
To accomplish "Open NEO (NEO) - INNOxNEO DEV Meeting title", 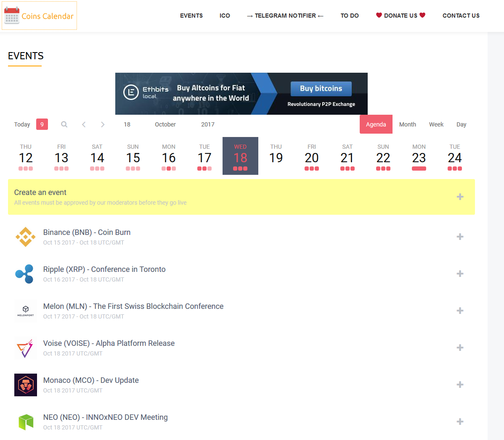I will click(x=106, y=417).
